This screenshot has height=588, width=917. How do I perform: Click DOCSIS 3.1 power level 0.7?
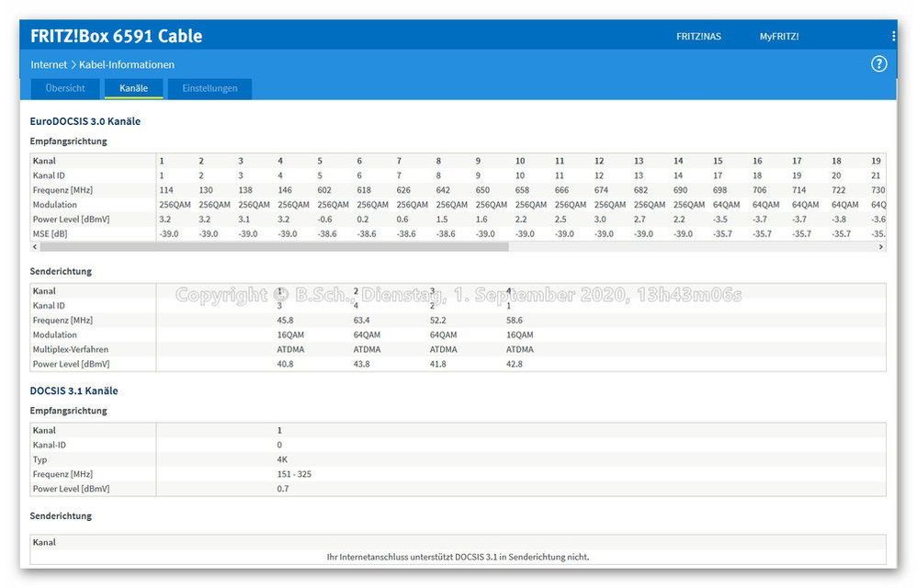[x=283, y=489]
